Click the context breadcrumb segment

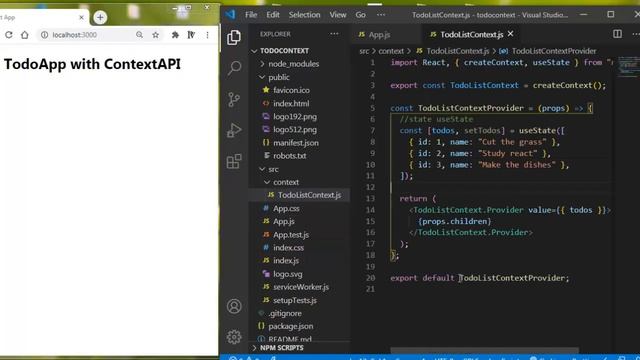point(391,51)
